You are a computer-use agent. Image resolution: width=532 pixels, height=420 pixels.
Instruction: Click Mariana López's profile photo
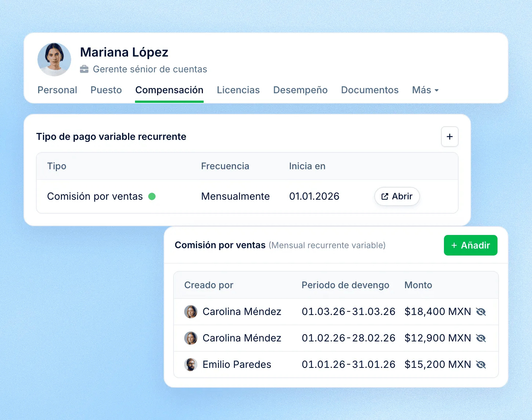pyautogui.click(x=54, y=59)
